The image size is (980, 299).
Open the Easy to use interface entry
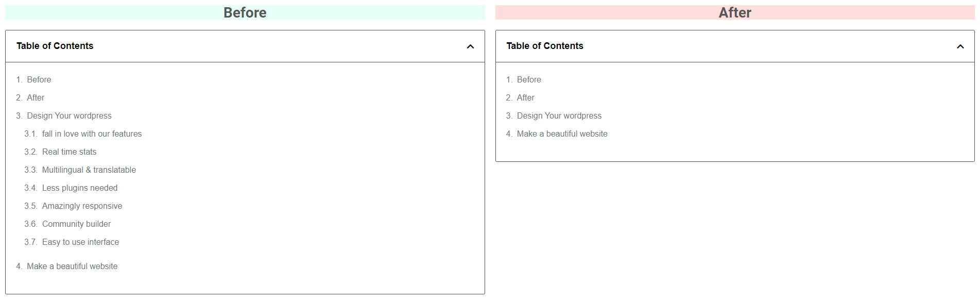coord(80,242)
